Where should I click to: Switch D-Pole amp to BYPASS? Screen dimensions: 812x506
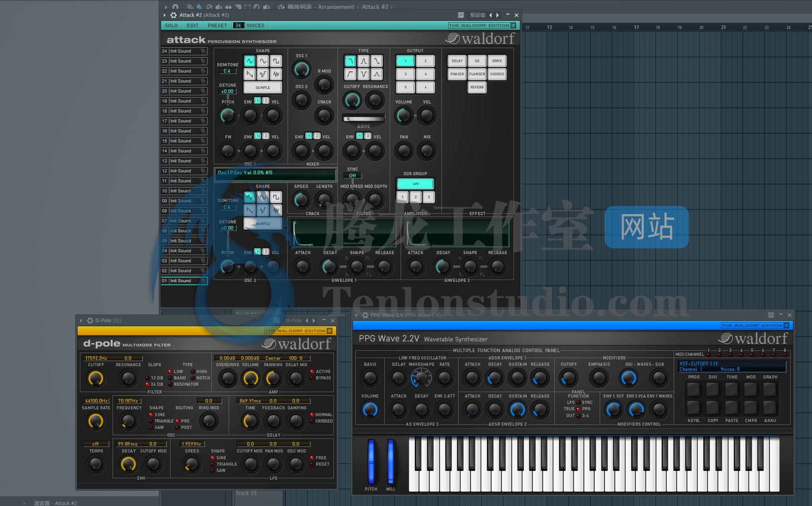pos(320,378)
